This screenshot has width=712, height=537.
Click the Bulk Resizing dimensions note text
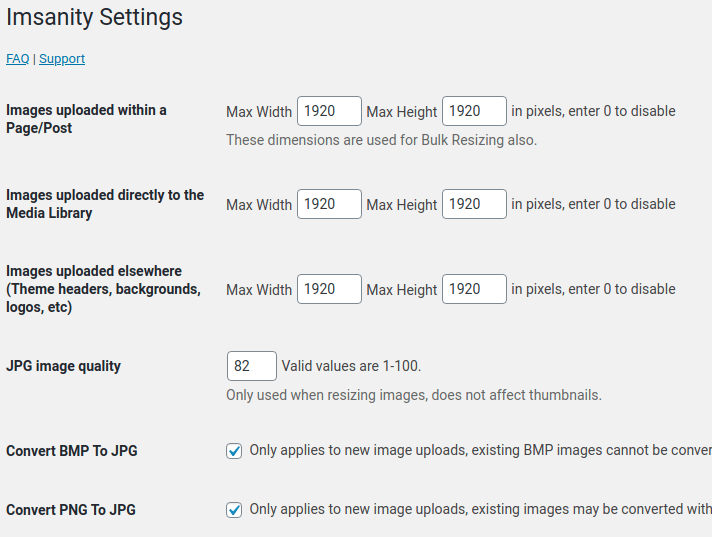click(381, 140)
